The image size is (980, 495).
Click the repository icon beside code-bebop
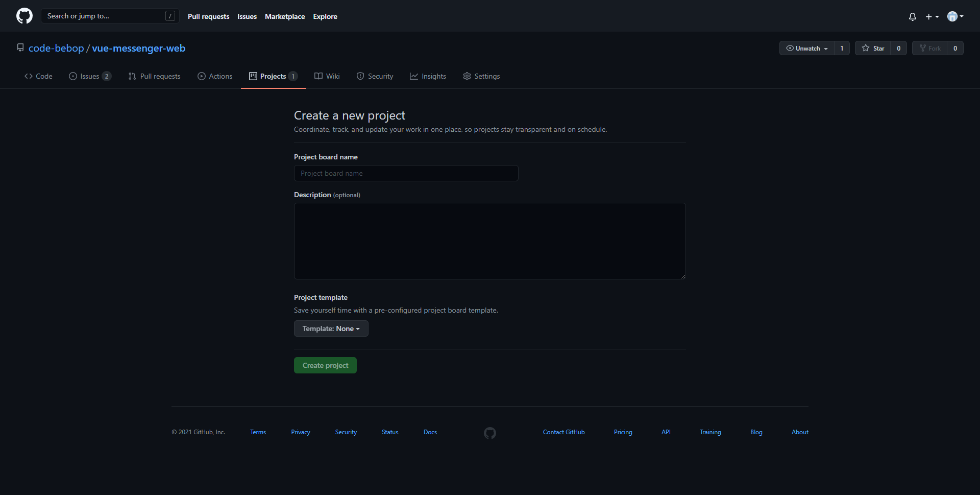(20, 48)
